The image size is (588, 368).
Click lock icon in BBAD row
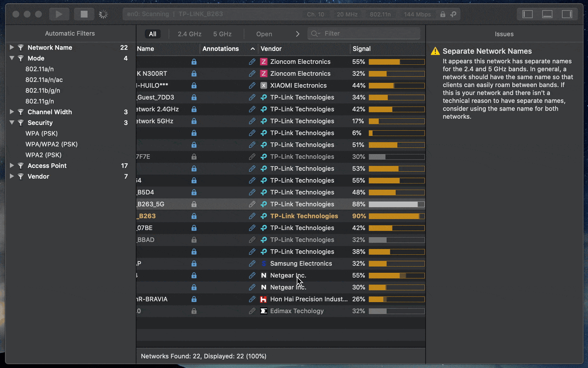(x=194, y=240)
